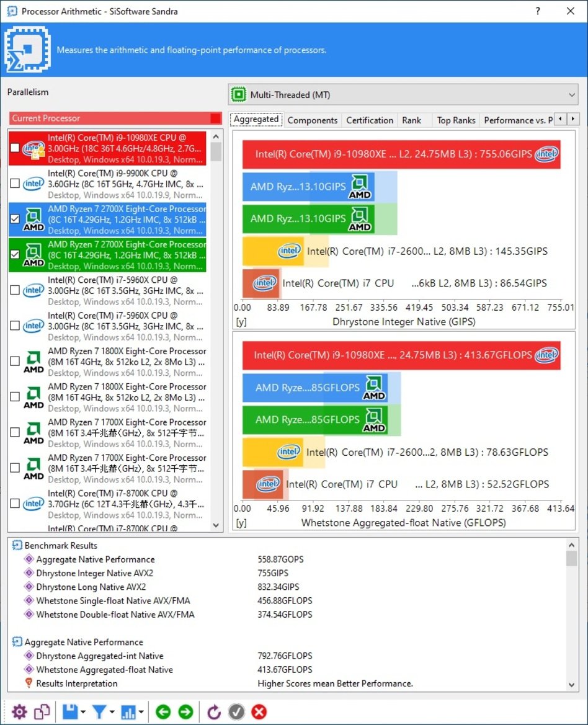Click the Intel logo in the i9-9900K row
Image resolution: width=588 pixels, height=725 pixels.
pyautogui.click(x=33, y=184)
